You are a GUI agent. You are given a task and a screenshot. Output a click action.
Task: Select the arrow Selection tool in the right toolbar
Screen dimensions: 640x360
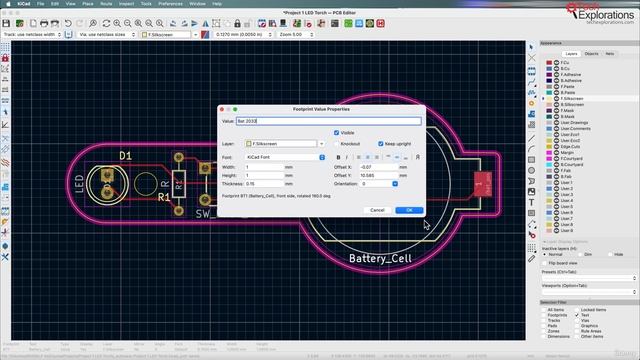[x=531, y=47]
